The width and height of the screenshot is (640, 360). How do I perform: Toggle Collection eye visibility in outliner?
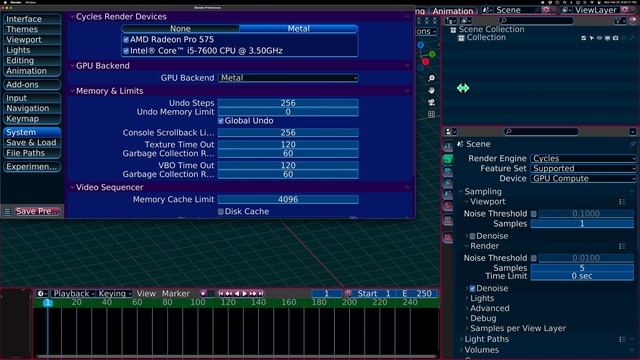600,38
